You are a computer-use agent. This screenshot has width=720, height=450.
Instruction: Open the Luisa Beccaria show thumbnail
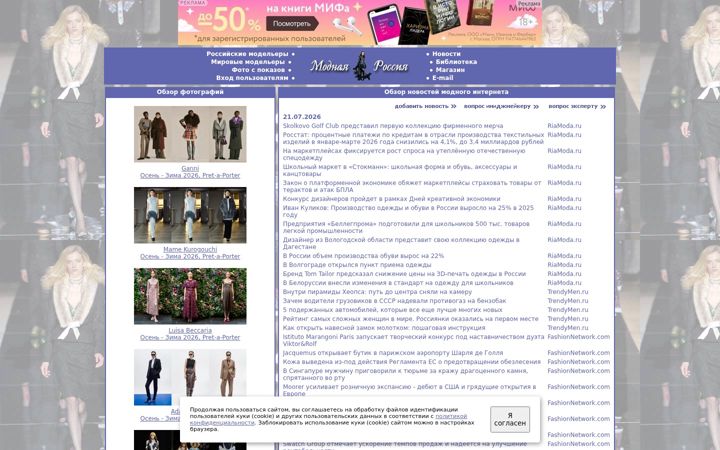point(190,296)
